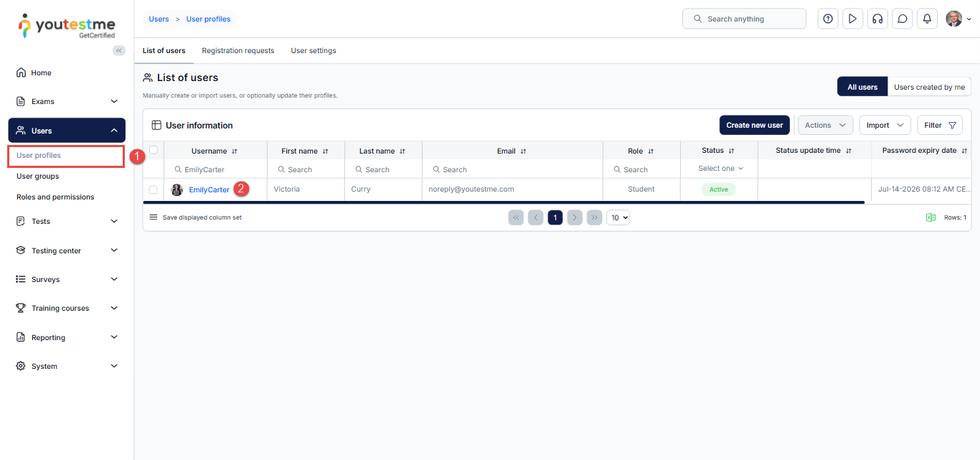Click the Email search filter field
This screenshot has width=980, height=460.
(x=512, y=169)
